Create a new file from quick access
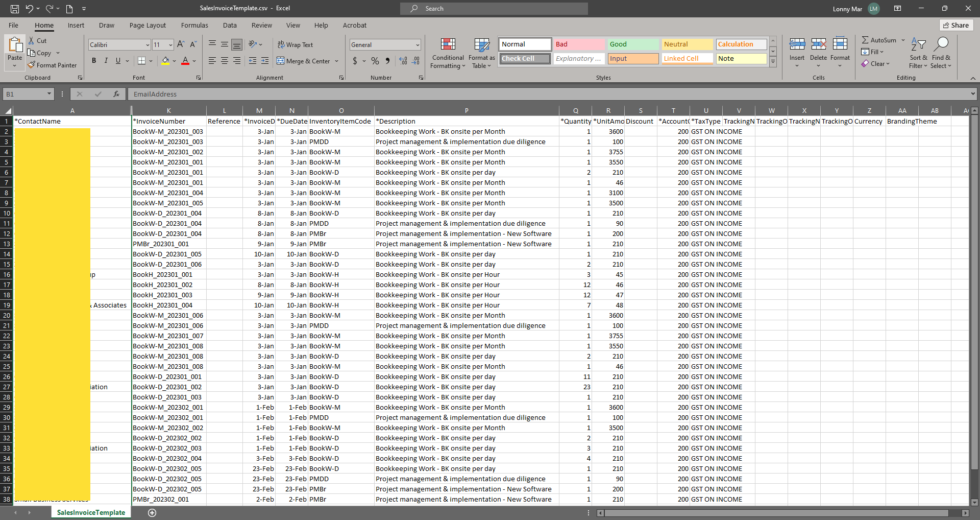The image size is (980, 520). tap(69, 9)
